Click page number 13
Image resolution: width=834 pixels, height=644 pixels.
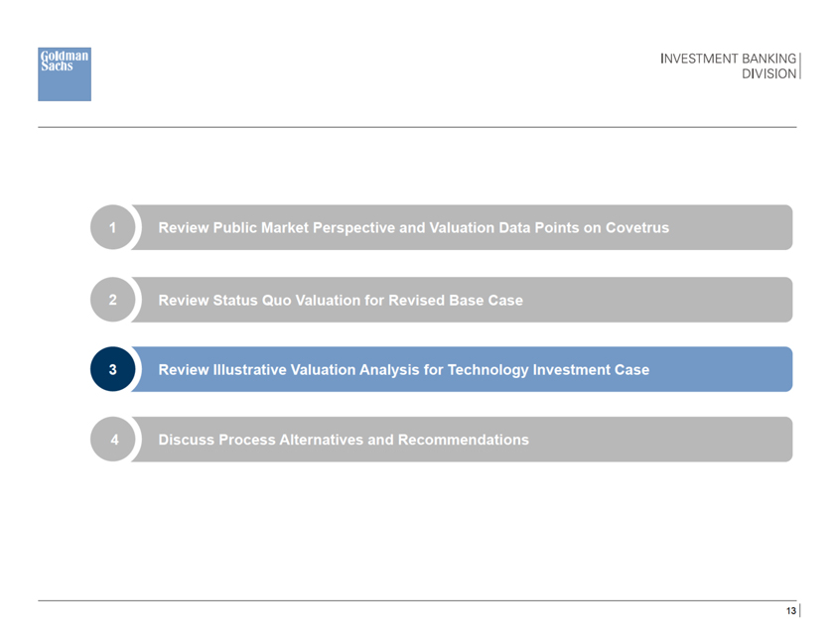click(x=790, y=611)
